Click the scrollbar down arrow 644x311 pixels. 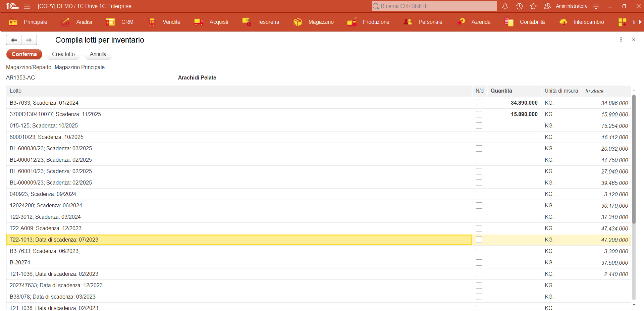point(634,305)
